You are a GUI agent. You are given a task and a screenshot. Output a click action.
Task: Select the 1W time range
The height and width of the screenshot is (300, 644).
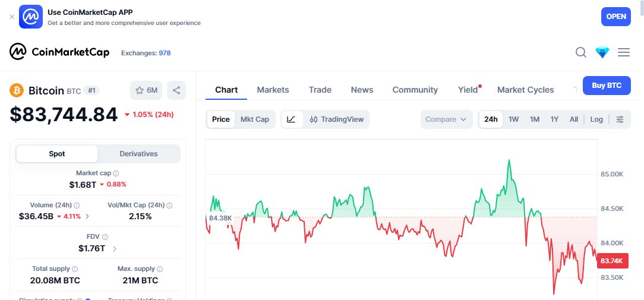pos(513,119)
